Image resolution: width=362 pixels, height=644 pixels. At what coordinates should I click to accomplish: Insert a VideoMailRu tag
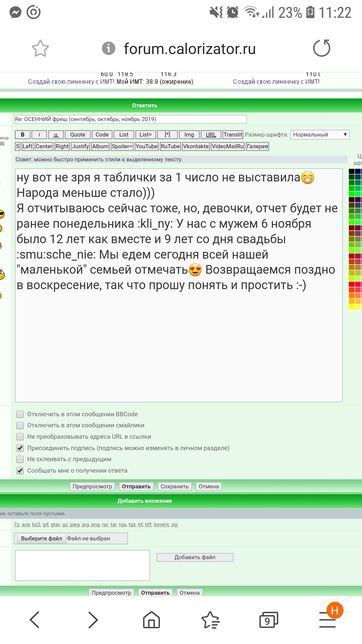click(228, 146)
